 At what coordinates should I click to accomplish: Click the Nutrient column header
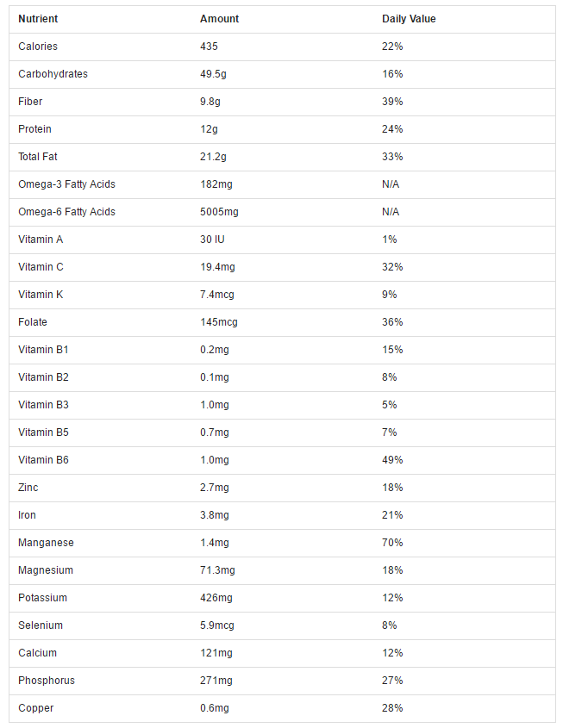[x=38, y=19]
